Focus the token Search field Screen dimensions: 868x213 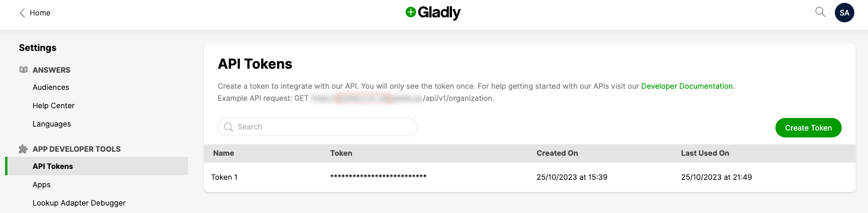click(x=318, y=127)
